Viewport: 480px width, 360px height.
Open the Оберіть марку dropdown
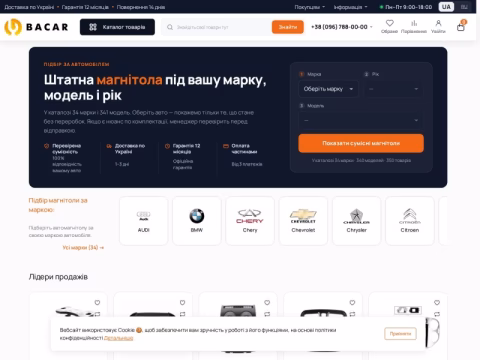coord(328,89)
